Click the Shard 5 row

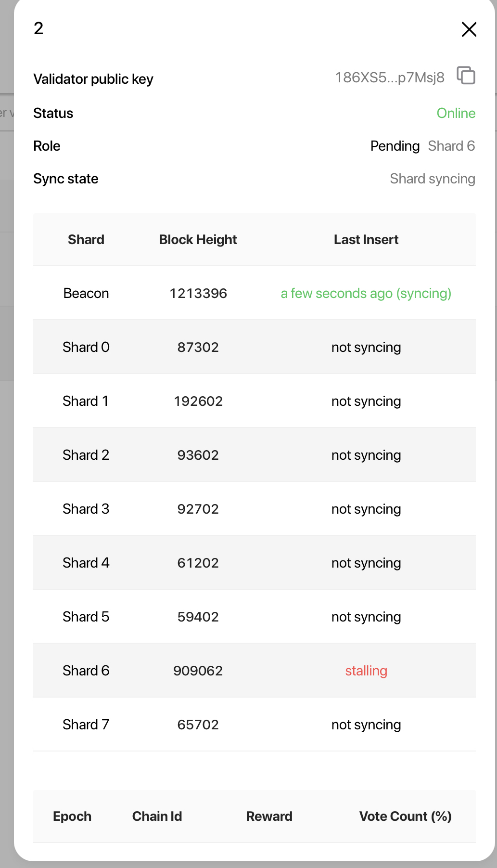click(255, 617)
